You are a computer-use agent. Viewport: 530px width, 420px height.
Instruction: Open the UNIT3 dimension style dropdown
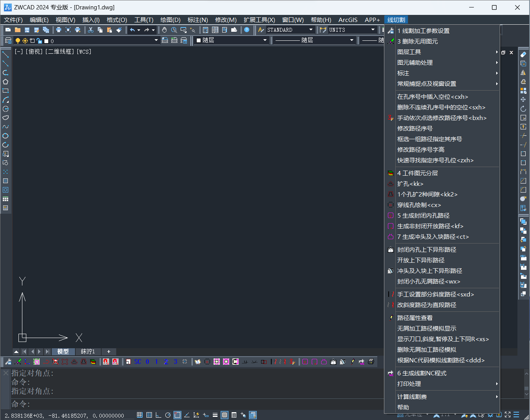373,30
